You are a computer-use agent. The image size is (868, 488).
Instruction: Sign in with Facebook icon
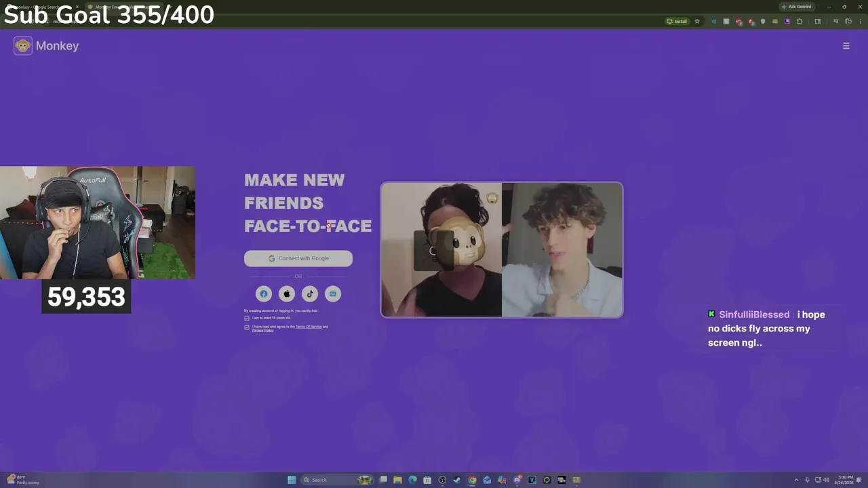pyautogui.click(x=264, y=293)
